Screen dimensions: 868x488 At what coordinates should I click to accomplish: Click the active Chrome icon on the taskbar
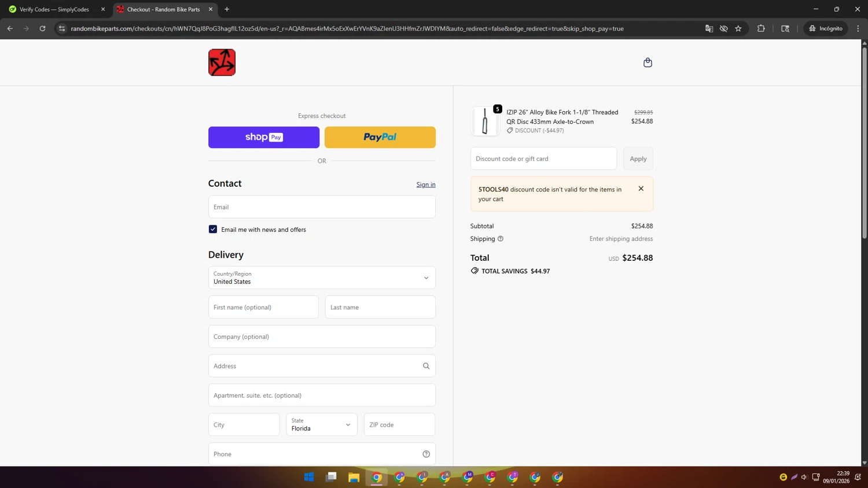(376, 477)
